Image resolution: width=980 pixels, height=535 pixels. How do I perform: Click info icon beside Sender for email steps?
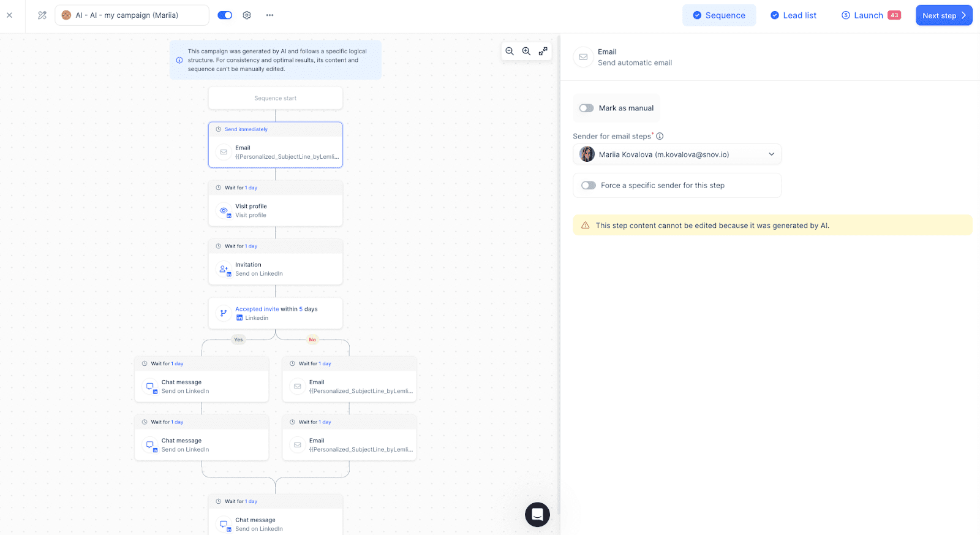tap(660, 136)
